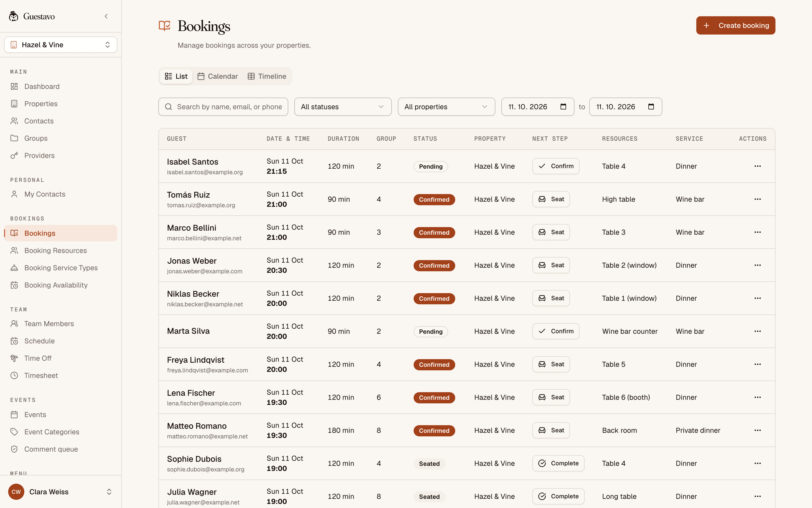Screen dimensions: 812x508
Task: Open the Dashboard sidebar icon
Action: (14, 86)
